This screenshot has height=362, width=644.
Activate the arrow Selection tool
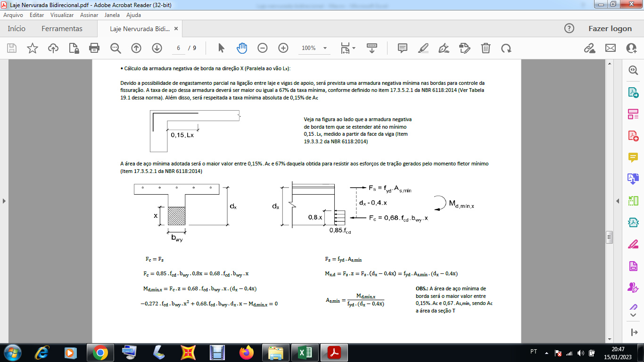point(221,48)
